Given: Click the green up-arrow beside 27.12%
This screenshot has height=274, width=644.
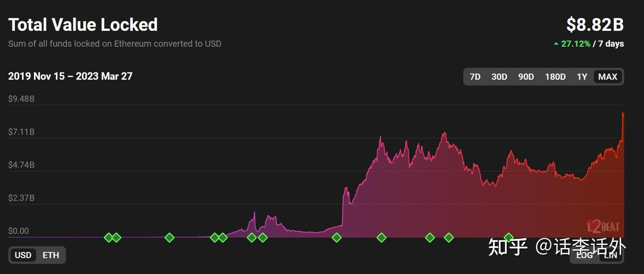Looking at the screenshot, I should (x=556, y=44).
